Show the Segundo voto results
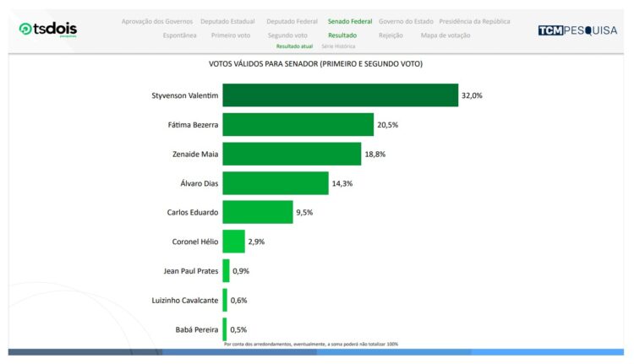Image resolution: width=634 pixels, height=364 pixels. (287, 35)
